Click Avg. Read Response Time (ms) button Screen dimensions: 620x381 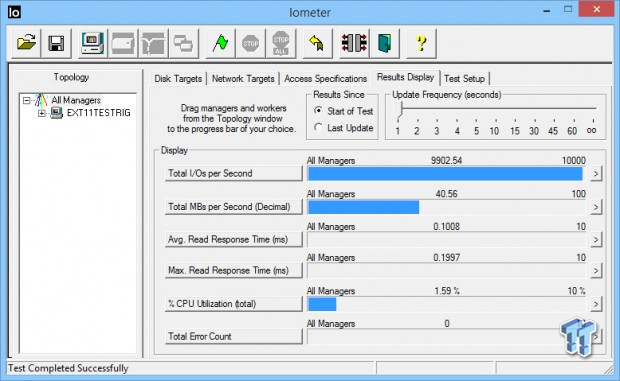(x=234, y=240)
